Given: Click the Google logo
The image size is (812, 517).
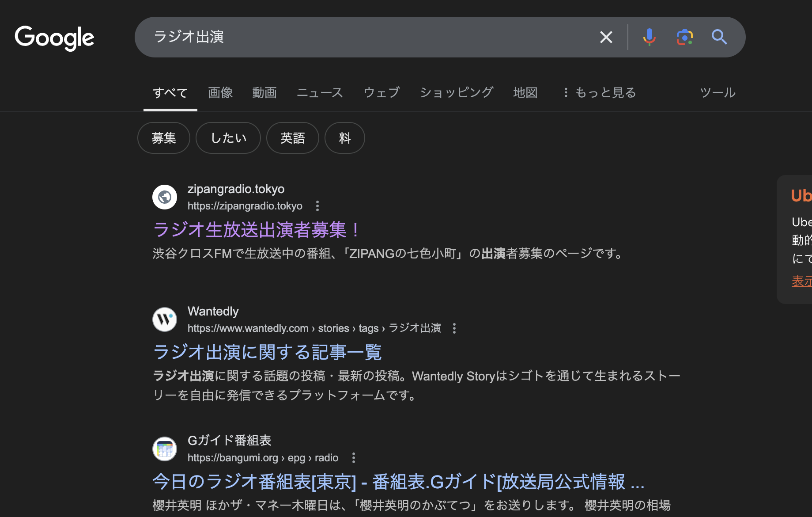Looking at the screenshot, I should point(54,38).
